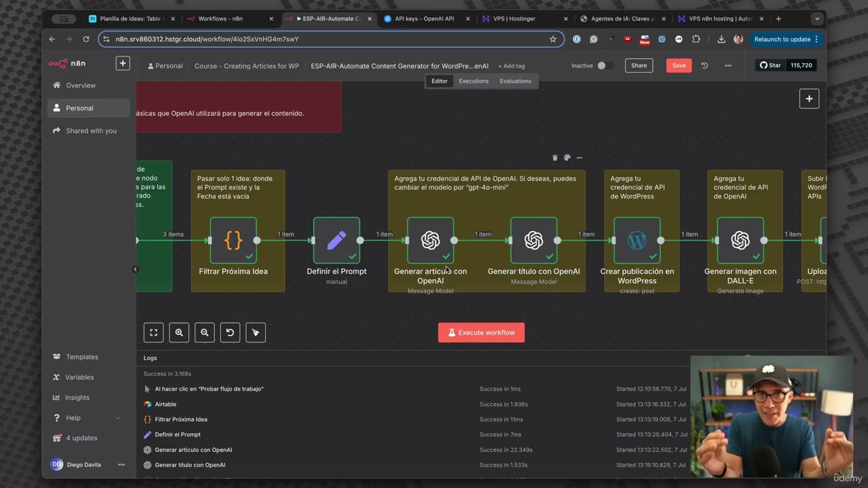Image resolution: width=868 pixels, height=488 pixels.
Task: Go back in the browser
Action: (x=52, y=39)
